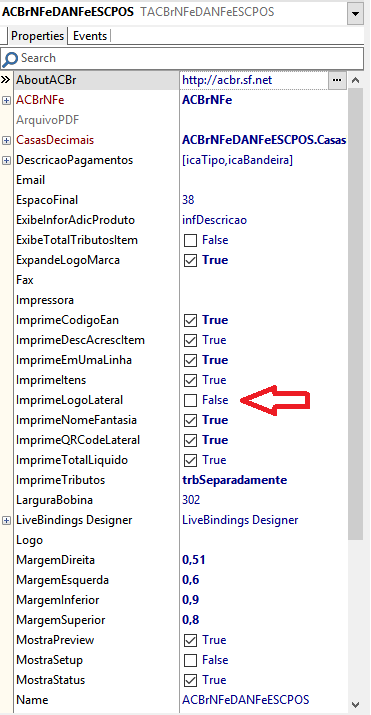The height and width of the screenshot is (715, 371).
Task: Click the http://acbr.sf.net value
Action: [227, 80]
